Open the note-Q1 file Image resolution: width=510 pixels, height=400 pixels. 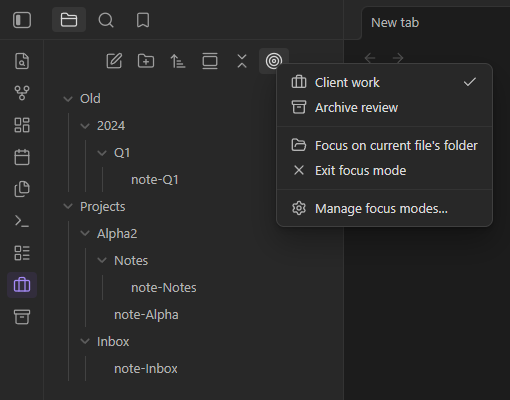[x=155, y=180]
